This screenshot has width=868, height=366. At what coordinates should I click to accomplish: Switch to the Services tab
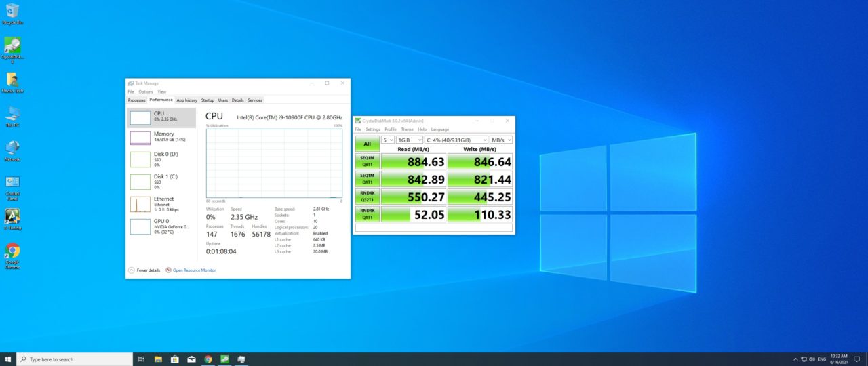click(x=255, y=100)
